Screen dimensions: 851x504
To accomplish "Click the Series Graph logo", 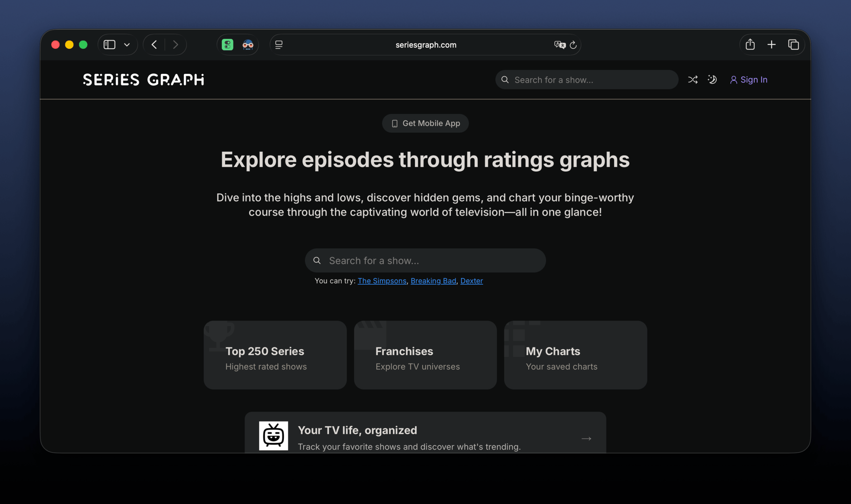I will tap(143, 80).
